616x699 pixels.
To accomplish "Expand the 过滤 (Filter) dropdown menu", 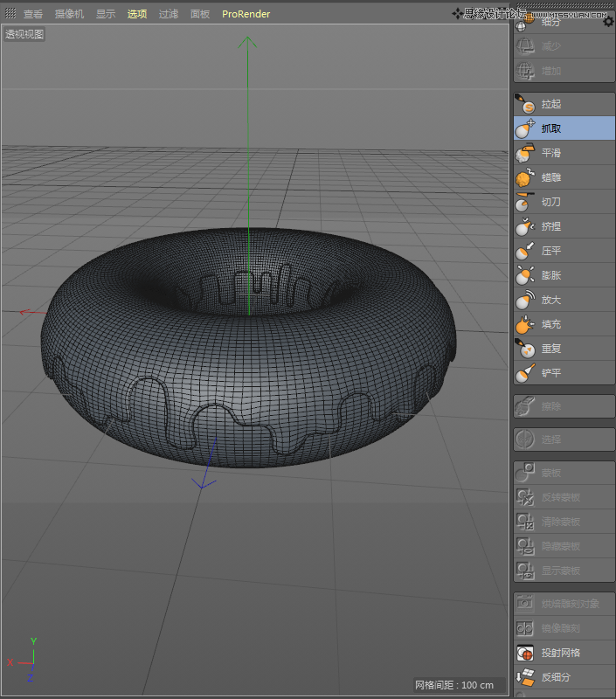I will pyautogui.click(x=169, y=14).
